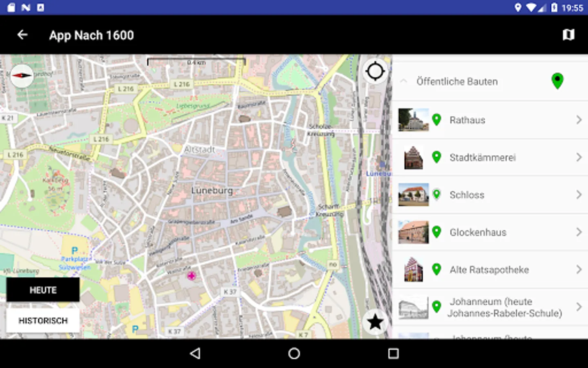Screen dimensions: 588x368
Task: Select the Alte Ratsapotheke list entry
Action: pos(490,269)
